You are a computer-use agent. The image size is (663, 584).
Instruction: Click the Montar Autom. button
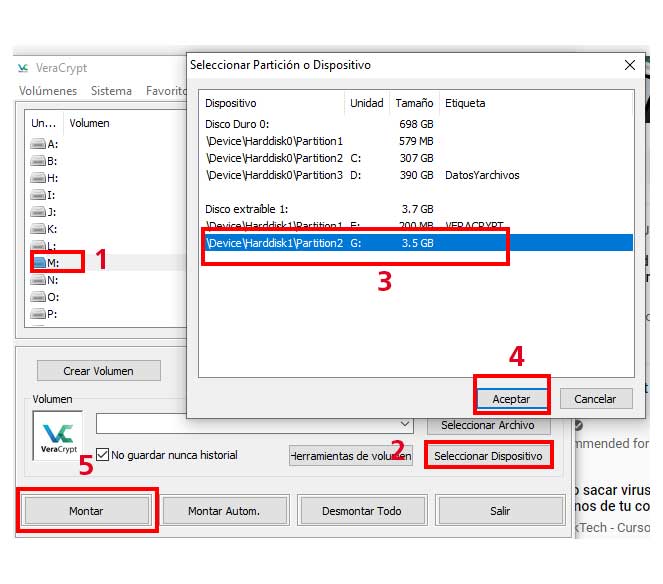224,511
